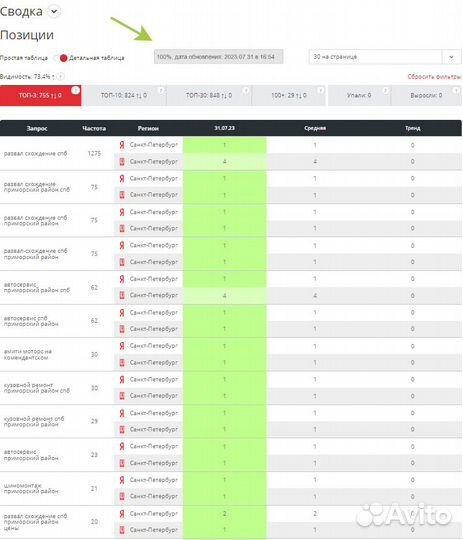Click Yandex icon for query with frequency 1275
This screenshot has width=463, height=540.
pyautogui.click(x=122, y=145)
